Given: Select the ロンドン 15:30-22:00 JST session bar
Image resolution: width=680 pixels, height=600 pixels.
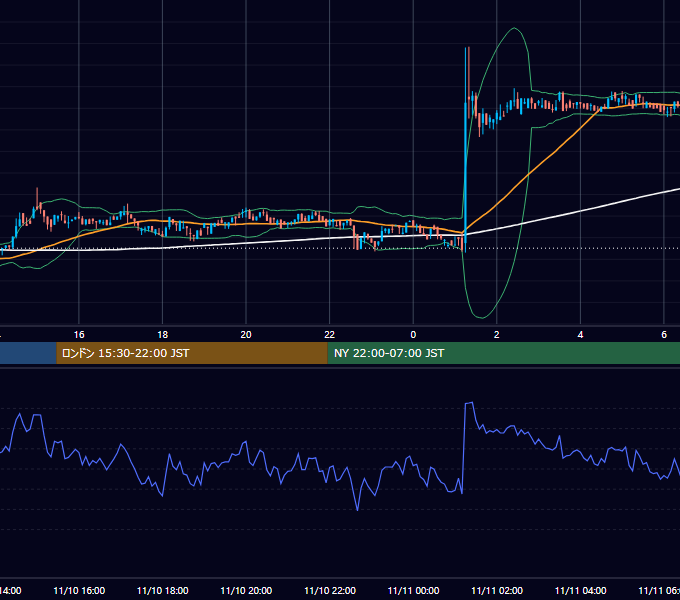Looking at the screenshot, I should (x=192, y=353).
